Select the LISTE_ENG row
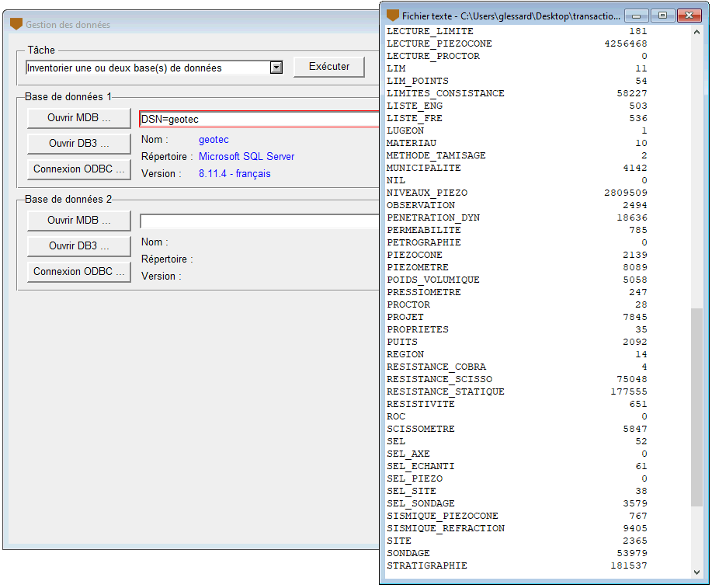The width and height of the screenshot is (712, 588). click(x=517, y=106)
